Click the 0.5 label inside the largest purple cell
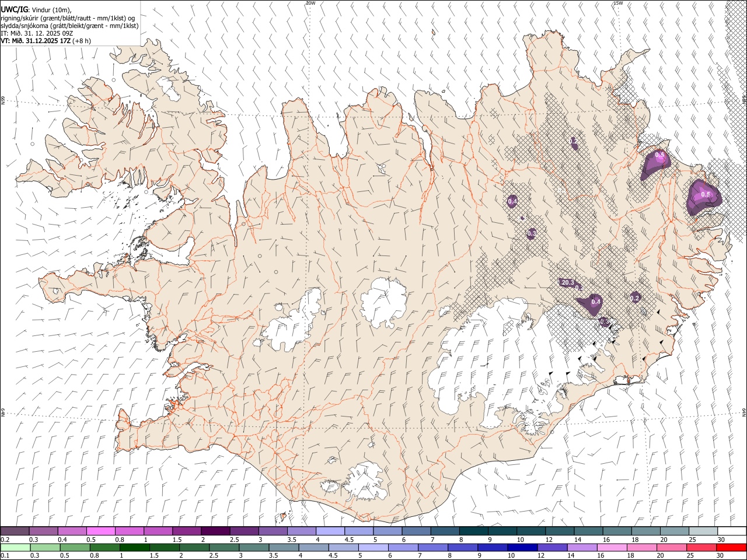Image resolution: width=747 pixels, height=560 pixels. coord(705,194)
